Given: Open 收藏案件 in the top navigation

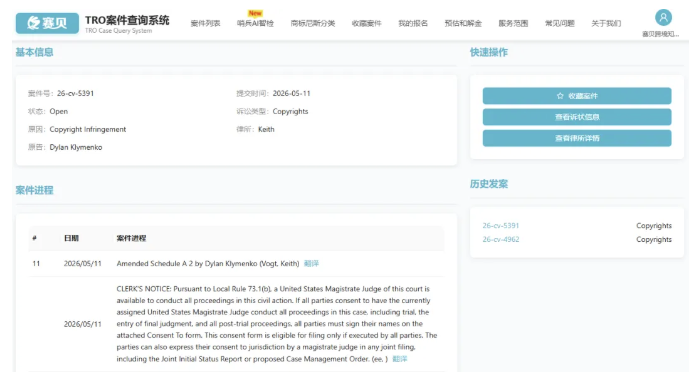Looking at the screenshot, I should pos(366,23).
